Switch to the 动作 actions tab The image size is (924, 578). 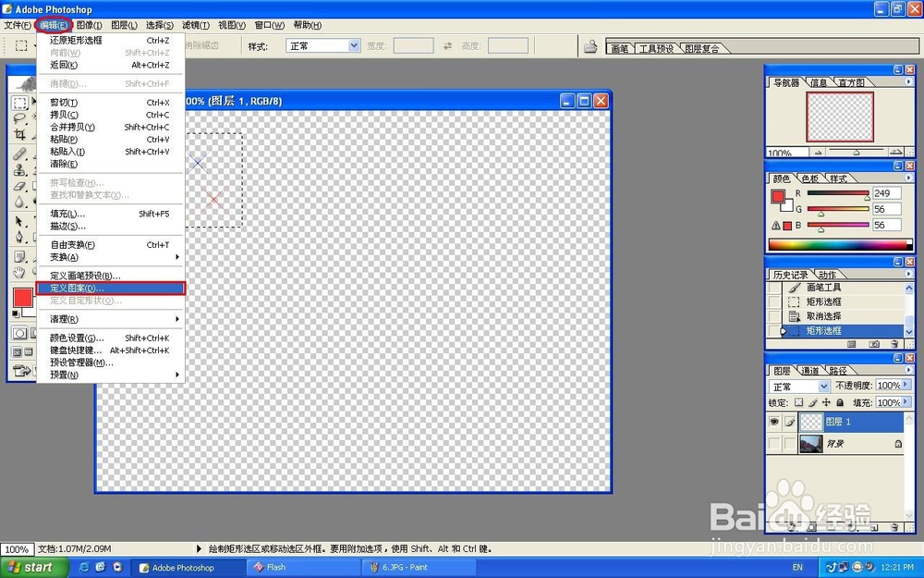(x=828, y=275)
